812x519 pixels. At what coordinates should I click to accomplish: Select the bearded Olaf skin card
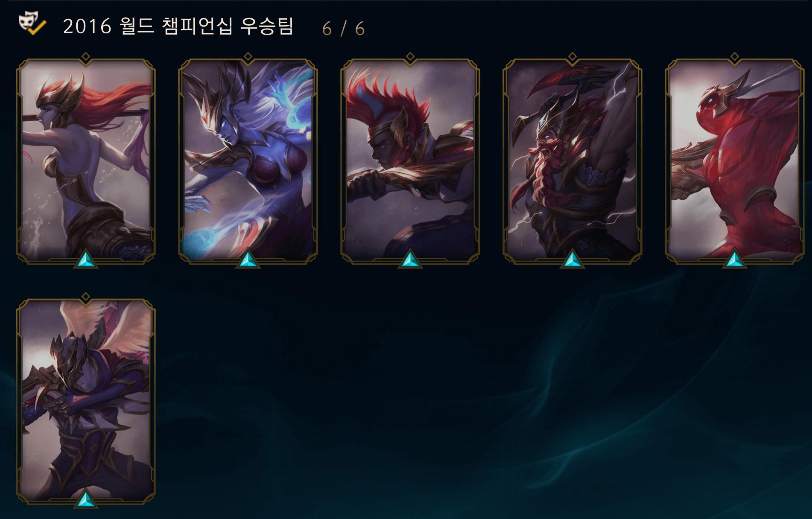[x=572, y=161]
